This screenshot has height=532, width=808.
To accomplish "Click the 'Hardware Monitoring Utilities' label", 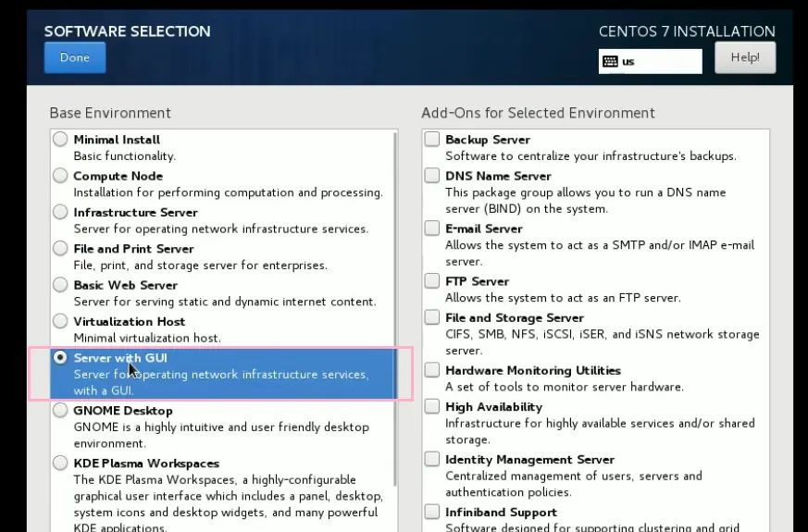I will pyautogui.click(x=533, y=371).
